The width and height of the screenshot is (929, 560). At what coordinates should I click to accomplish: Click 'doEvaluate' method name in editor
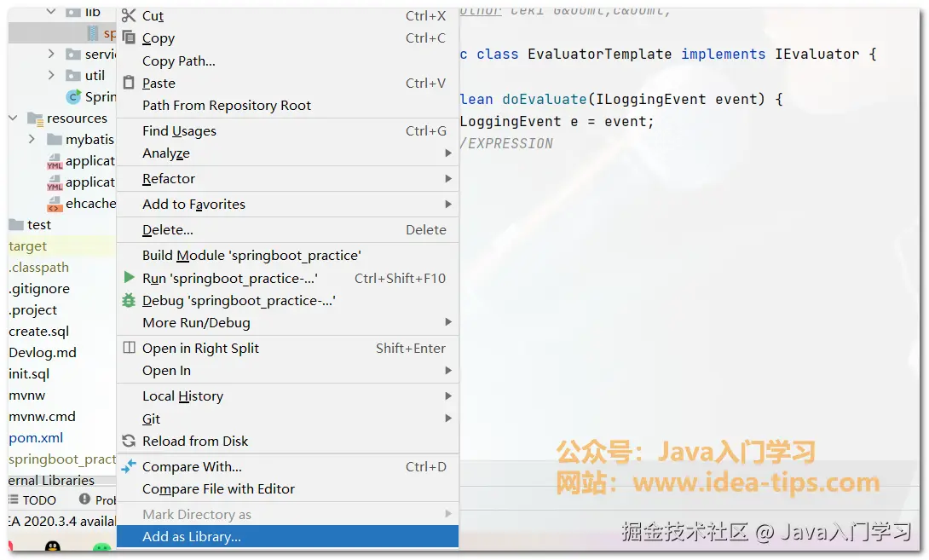pyautogui.click(x=545, y=99)
